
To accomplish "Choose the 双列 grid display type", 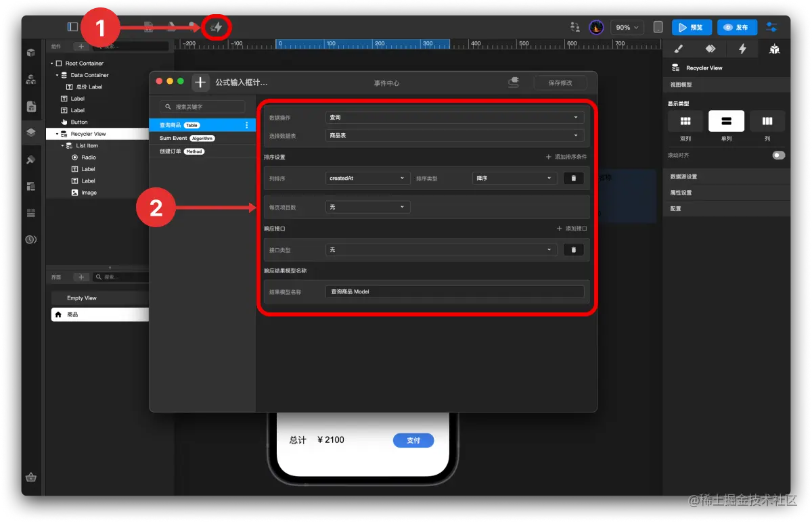I will (685, 121).
